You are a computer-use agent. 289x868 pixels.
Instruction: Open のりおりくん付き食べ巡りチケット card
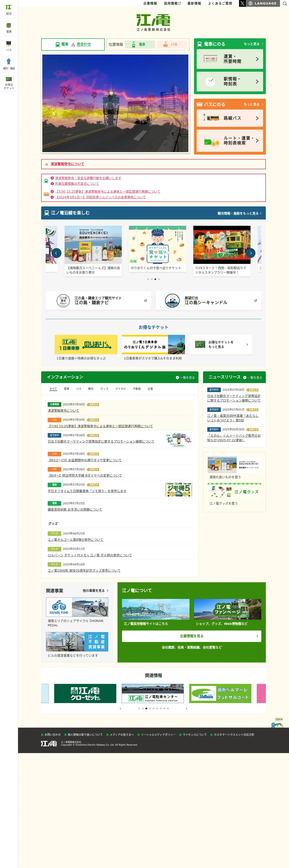click(158, 249)
